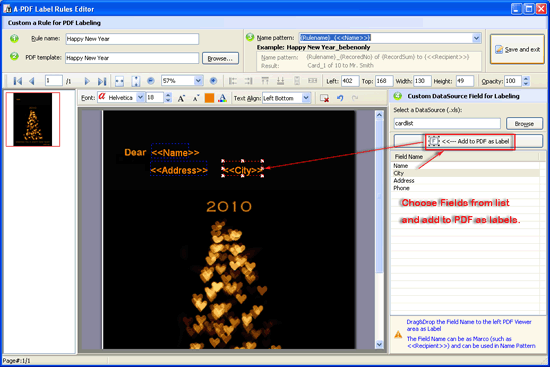This screenshot has width=550, height=367.
Task: Click the green Rule name step icon
Action: point(14,38)
